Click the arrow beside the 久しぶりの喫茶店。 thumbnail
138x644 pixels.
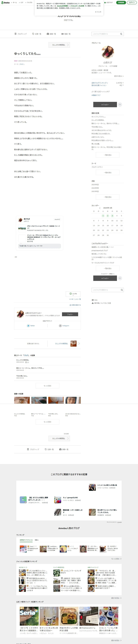point(79,343)
